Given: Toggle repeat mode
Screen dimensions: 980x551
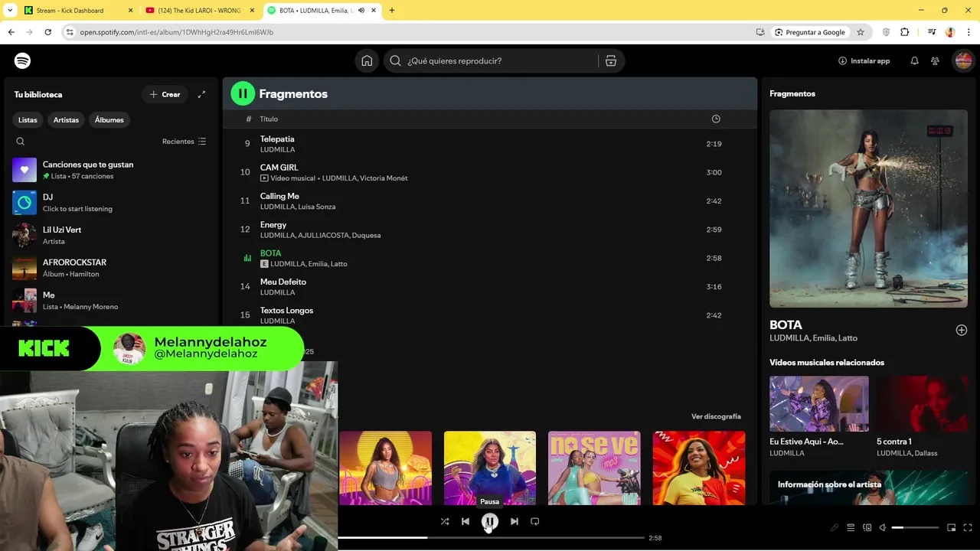Looking at the screenshot, I should coord(535,521).
